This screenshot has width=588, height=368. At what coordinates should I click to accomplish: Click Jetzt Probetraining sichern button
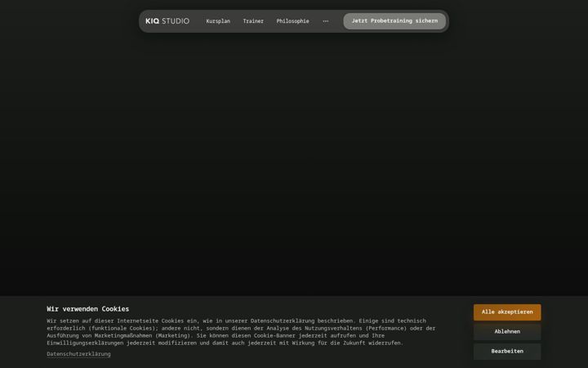394,21
